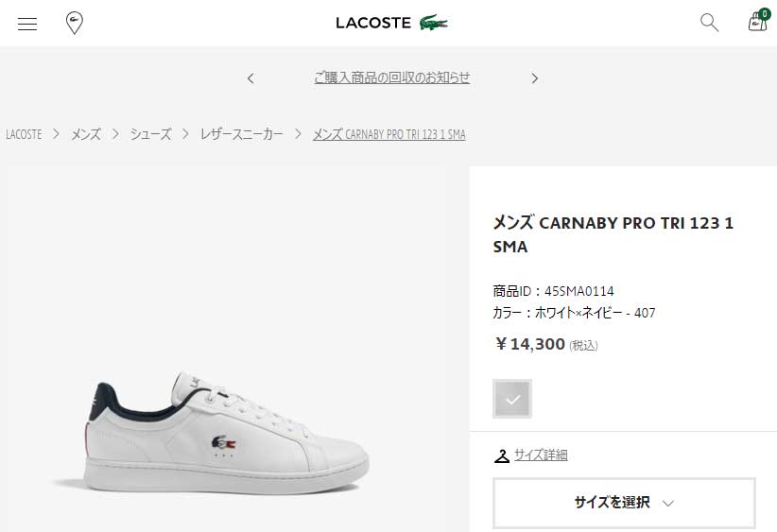The height and width of the screenshot is (532, 777).
Task: Open the レザースニーカー breadcrumb link
Action: 241,134
